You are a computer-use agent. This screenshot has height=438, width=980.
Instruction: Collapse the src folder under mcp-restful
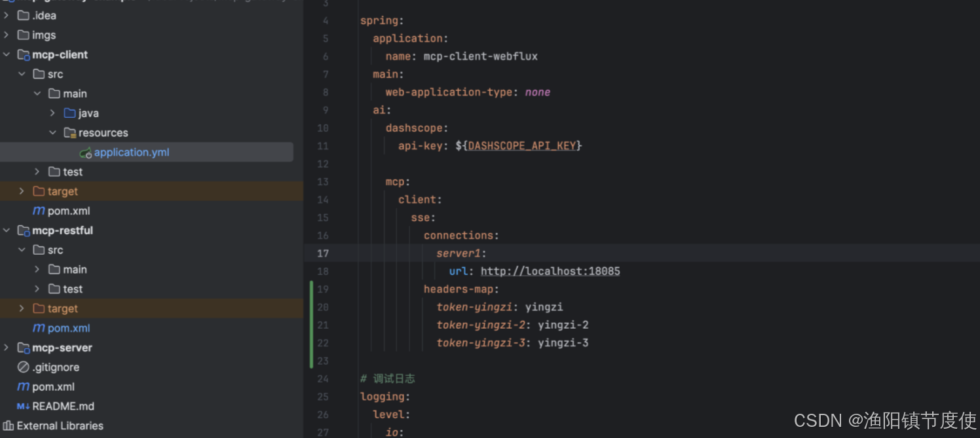[22, 250]
